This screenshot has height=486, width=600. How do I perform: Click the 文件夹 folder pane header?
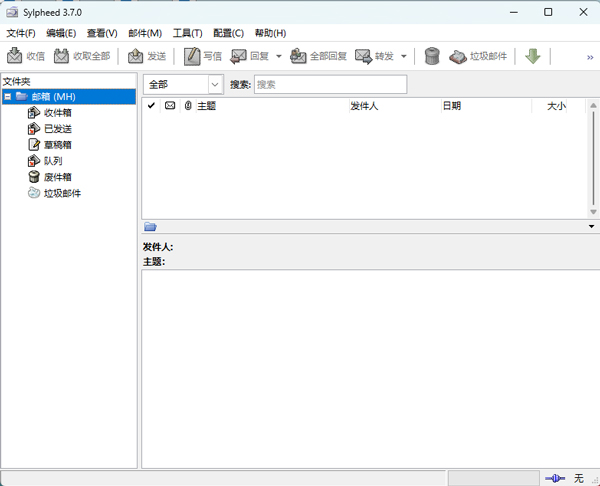tap(69, 81)
